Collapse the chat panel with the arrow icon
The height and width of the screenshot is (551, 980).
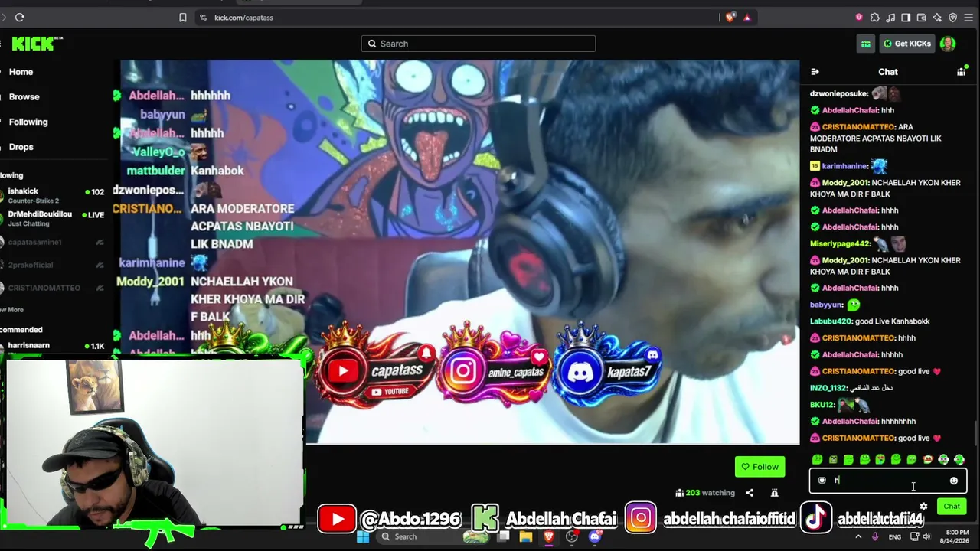tap(815, 72)
